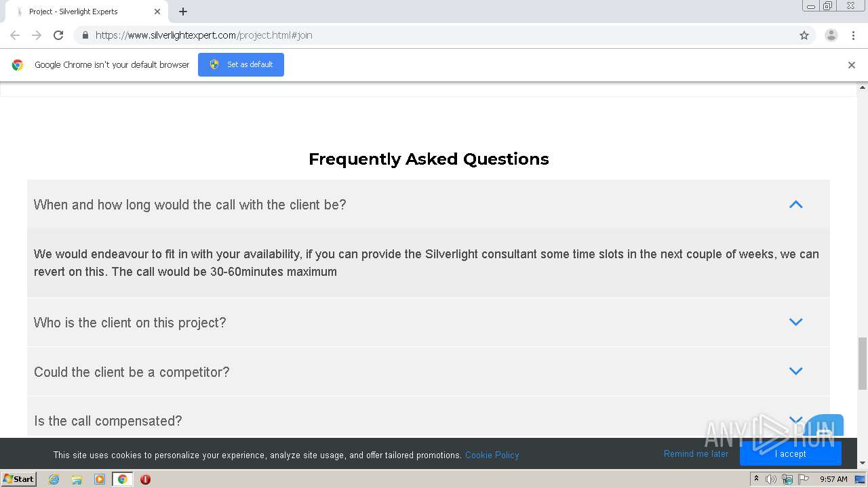Open a new browser tab
Screen dimensions: 868x488
[x=183, y=12]
